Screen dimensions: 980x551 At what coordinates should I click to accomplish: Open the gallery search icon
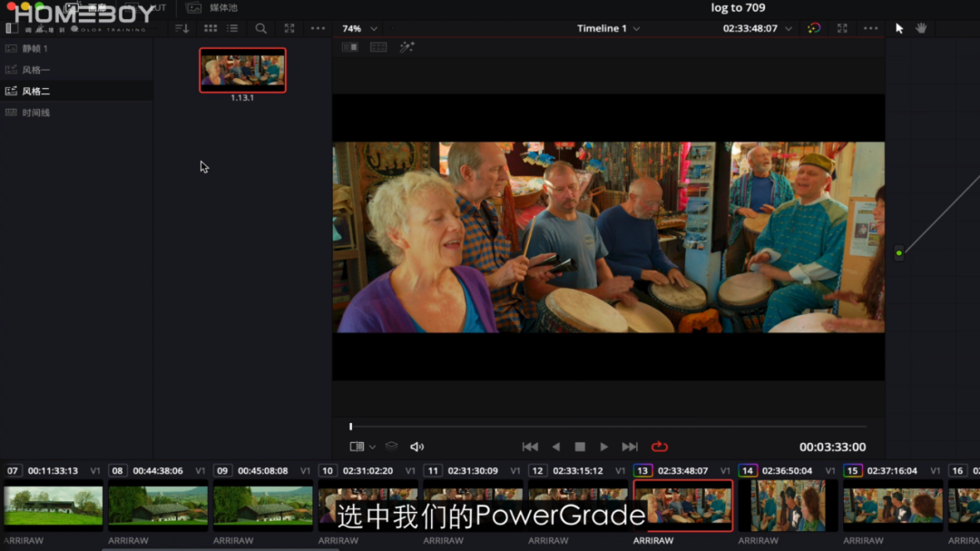(x=260, y=28)
